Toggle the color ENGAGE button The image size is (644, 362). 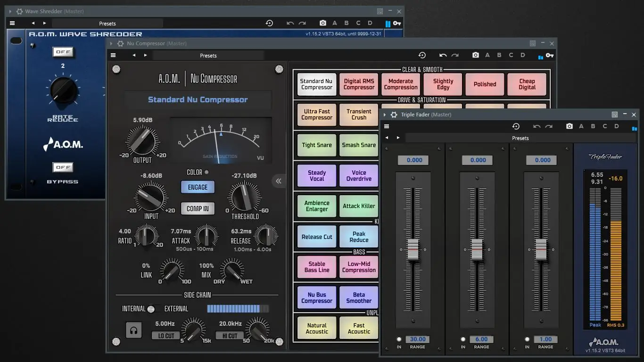198,187
